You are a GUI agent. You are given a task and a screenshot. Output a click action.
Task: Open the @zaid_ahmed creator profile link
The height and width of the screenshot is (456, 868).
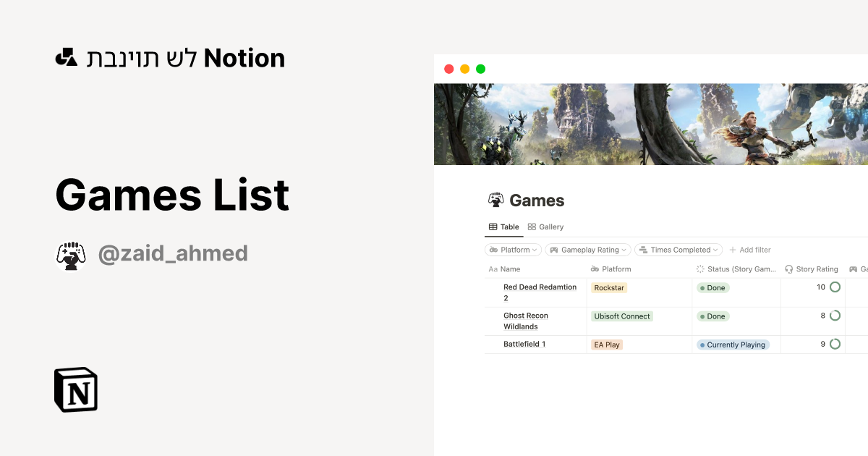[174, 253]
